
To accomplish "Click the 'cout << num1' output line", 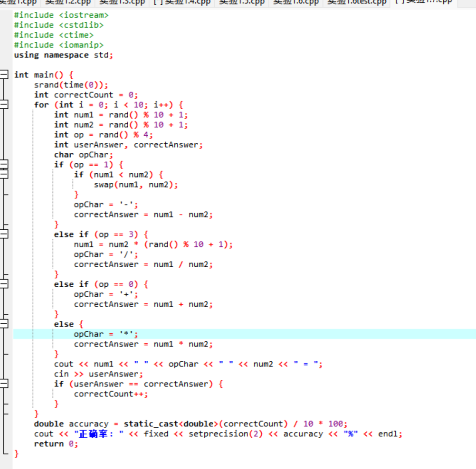I will 188,364.
